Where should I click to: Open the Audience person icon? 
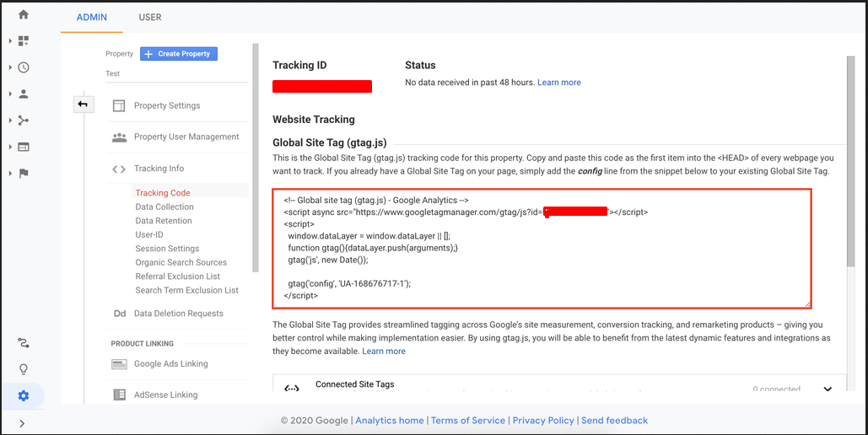pos(24,94)
